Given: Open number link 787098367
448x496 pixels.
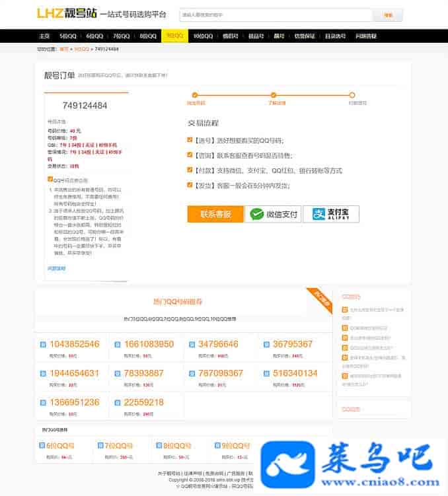Looking at the screenshot, I should (221, 373).
